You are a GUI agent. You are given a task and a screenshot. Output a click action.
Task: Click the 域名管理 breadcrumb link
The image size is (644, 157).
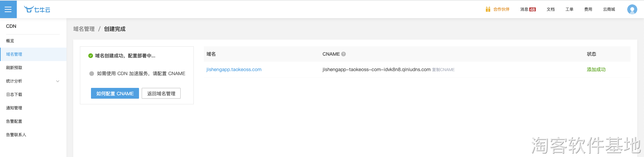coord(84,29)
